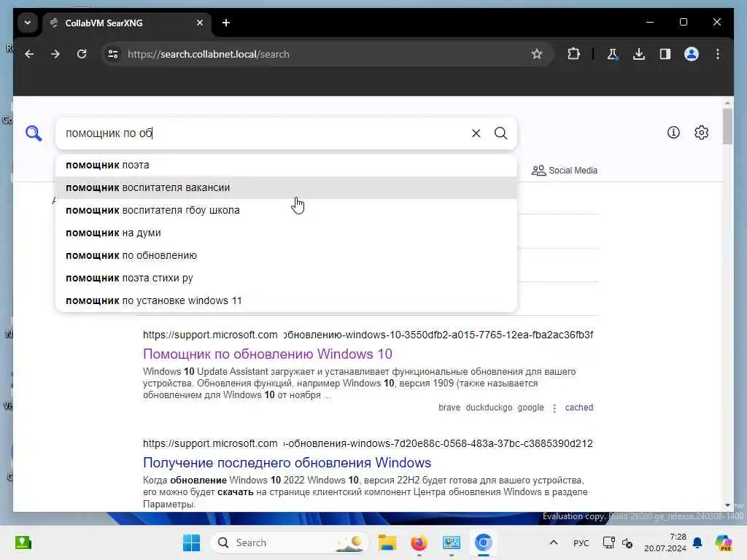Open muted volume tray icon
Screen dimensions: 747x560
pos(627,542)
